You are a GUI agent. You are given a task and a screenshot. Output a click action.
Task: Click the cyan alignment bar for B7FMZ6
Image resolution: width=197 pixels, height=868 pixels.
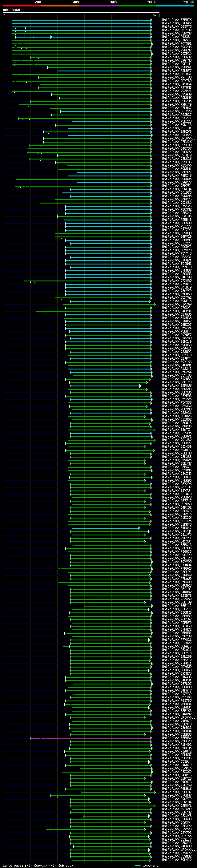(82, 20)
